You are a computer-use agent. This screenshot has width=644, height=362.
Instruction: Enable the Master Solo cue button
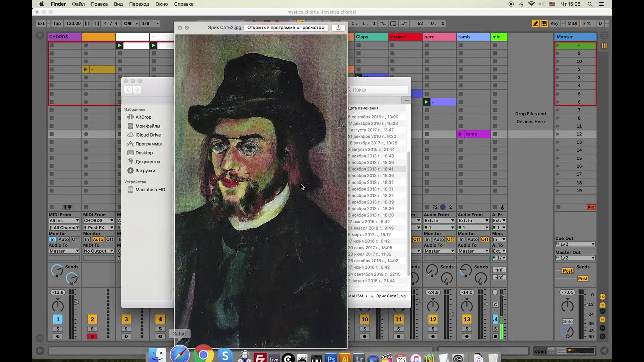tap(568, 321)
